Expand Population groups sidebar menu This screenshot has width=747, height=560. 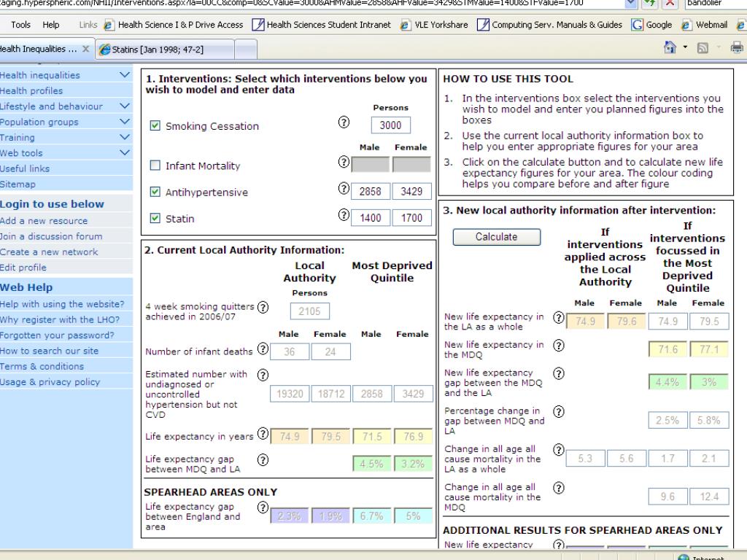point(124,122)
